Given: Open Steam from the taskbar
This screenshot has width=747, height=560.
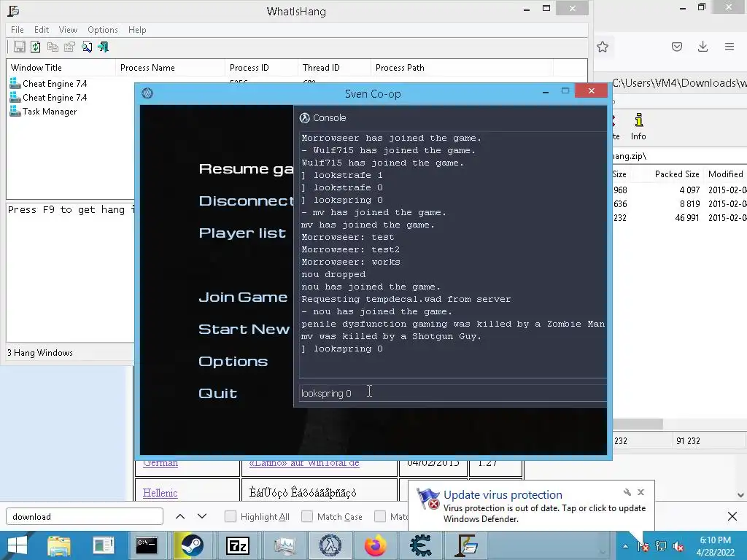Looking at the screenshot, I should (191, 545).
